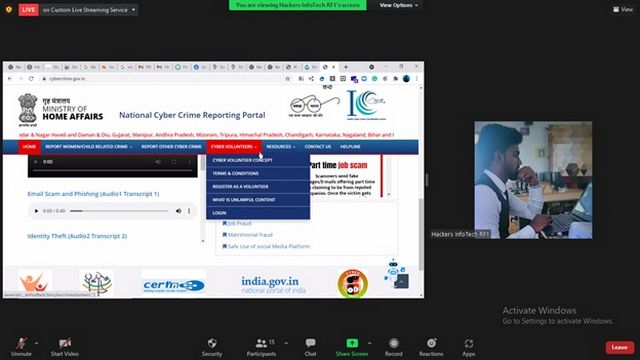Open the RESOURCES menu
This screenshot has width=640, height=360.
281,147
